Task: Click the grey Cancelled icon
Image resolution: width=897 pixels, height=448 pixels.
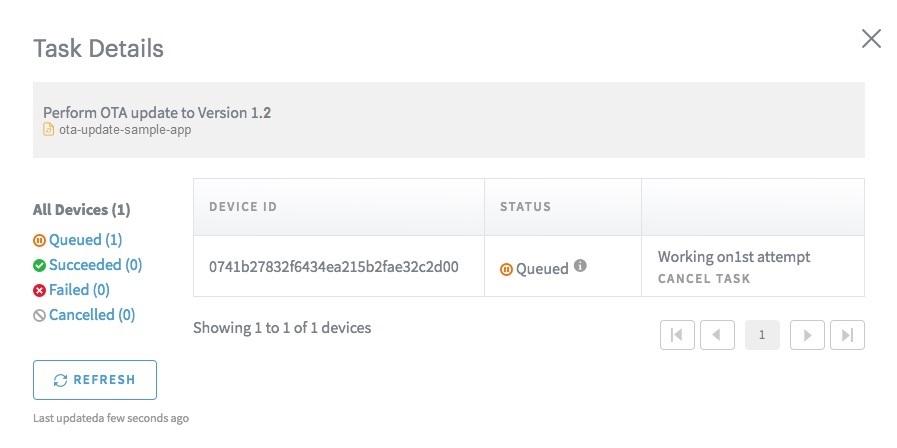Action: 39,315
